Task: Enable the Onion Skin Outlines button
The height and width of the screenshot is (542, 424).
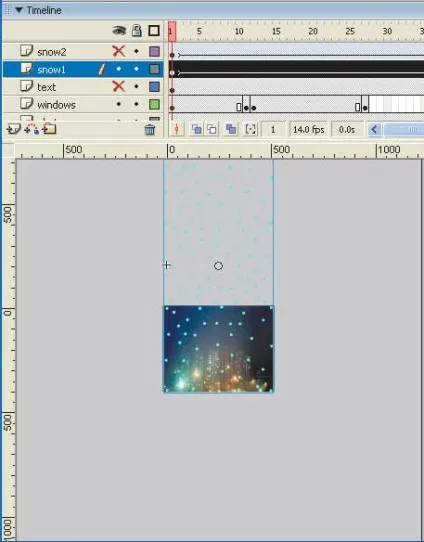Action: click(x=212, y=129)
